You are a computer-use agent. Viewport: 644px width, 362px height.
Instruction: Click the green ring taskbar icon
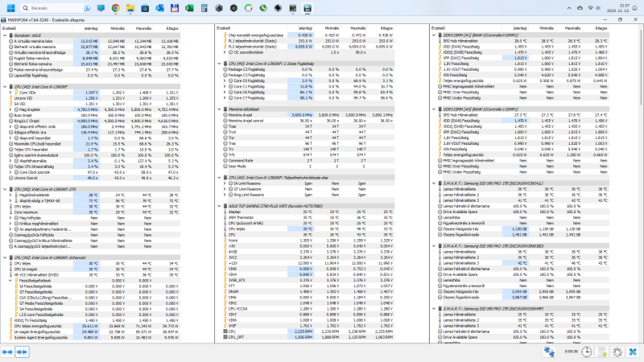[x=249, y=8]
